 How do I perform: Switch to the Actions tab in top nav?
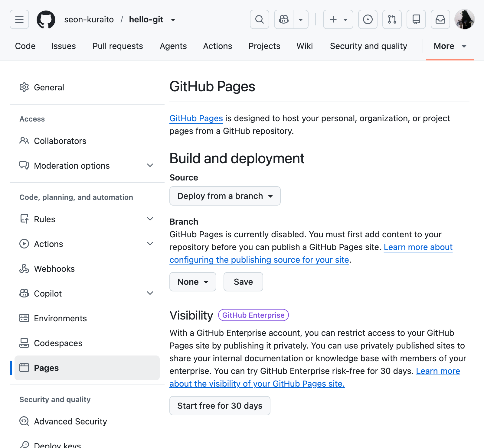pyautogui.click(x=217, y=46)
